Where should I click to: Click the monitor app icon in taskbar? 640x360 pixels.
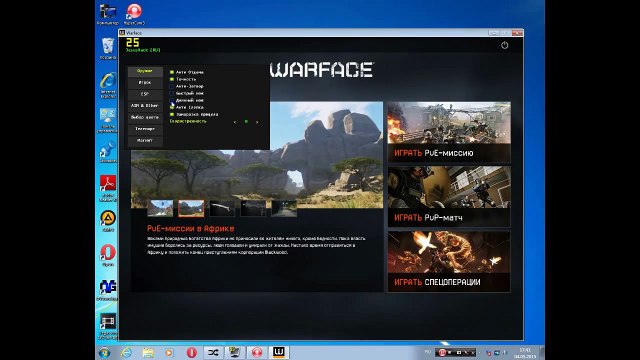[x=235, y=352]
